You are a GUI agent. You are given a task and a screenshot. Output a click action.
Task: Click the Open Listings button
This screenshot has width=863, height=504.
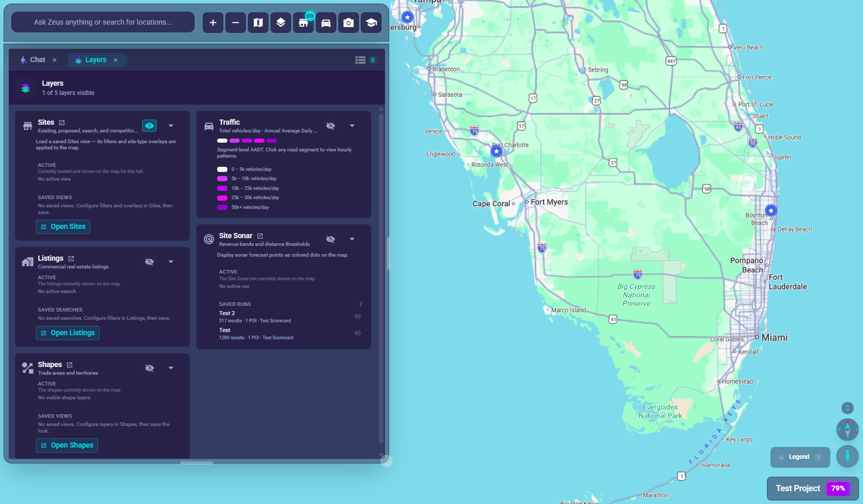click(x=68, y=333)
